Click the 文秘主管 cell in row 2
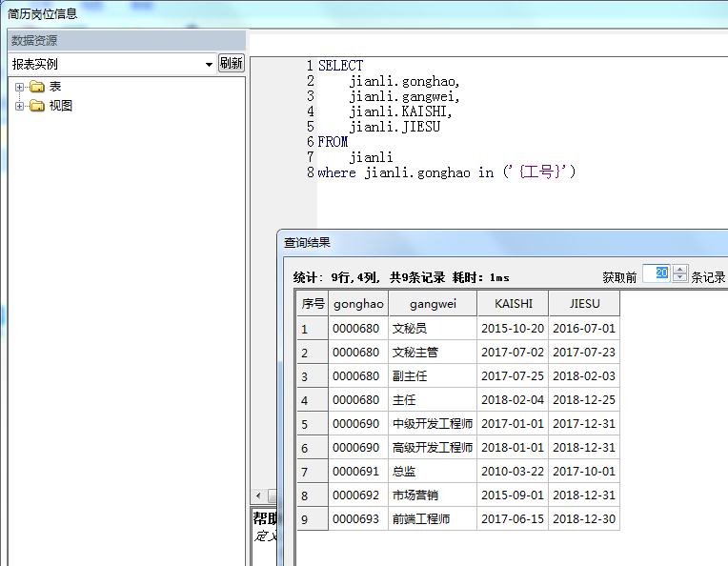728x566 pixels. click(415, 353)
